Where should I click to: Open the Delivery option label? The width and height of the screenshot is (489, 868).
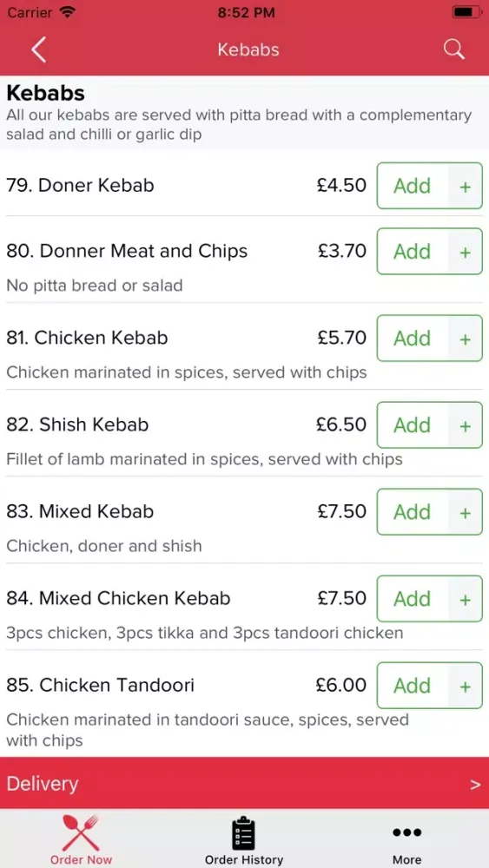pos(42,784)
